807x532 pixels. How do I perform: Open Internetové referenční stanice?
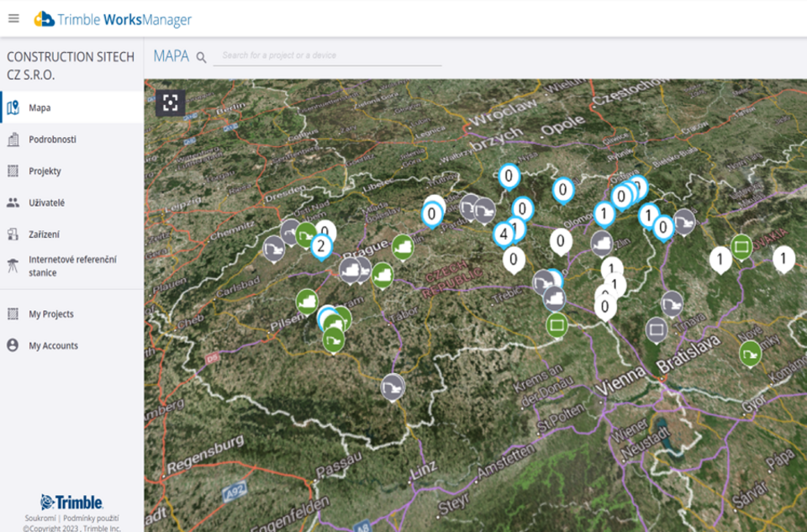[72, 266]
